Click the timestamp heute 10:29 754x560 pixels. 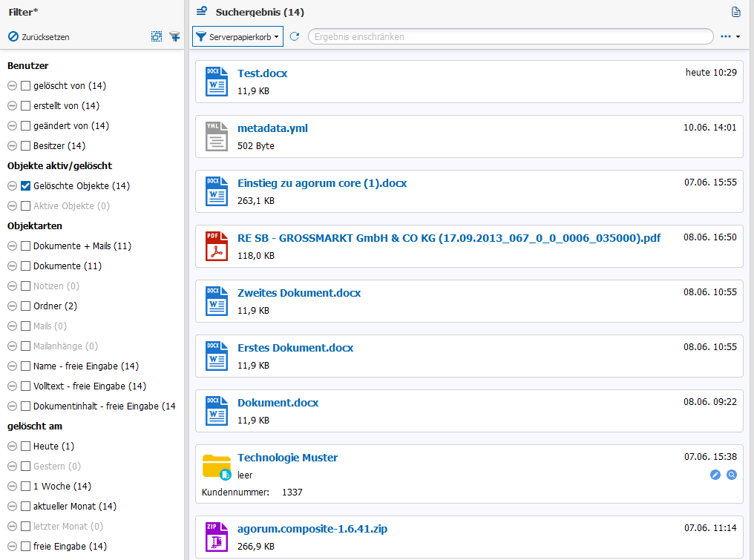[711, 73]
